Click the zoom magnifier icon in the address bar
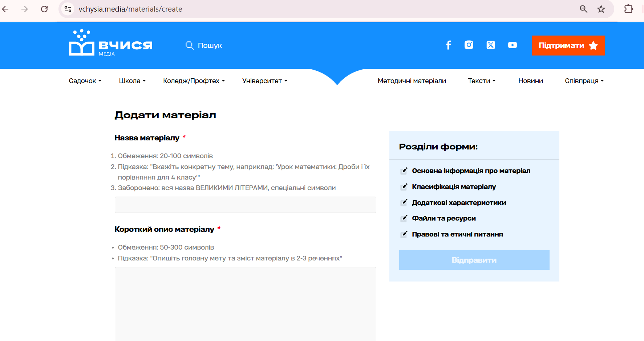Screen dimensions: 644x341 [583, 9]
